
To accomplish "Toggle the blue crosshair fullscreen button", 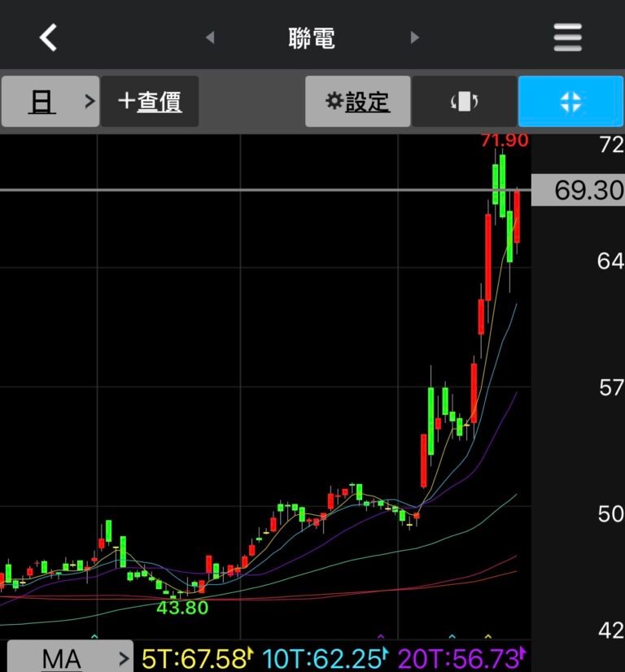I will tap(570, 102).
